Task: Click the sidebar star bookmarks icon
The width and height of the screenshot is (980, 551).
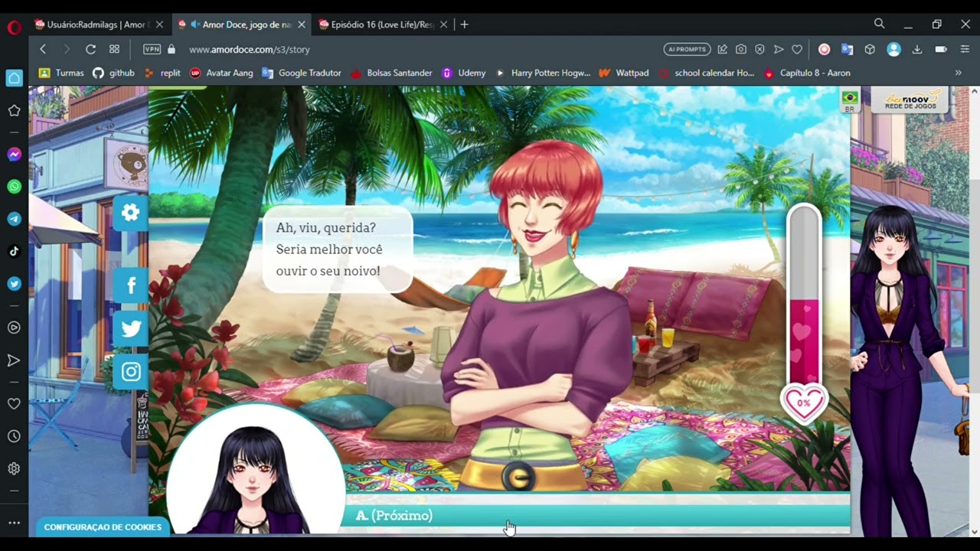Action: point(14,110)
